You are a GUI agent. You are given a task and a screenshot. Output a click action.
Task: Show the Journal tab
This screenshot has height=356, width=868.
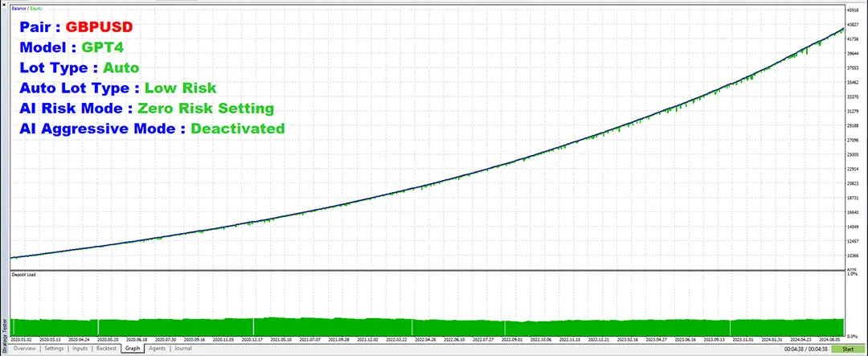[182, 349]
